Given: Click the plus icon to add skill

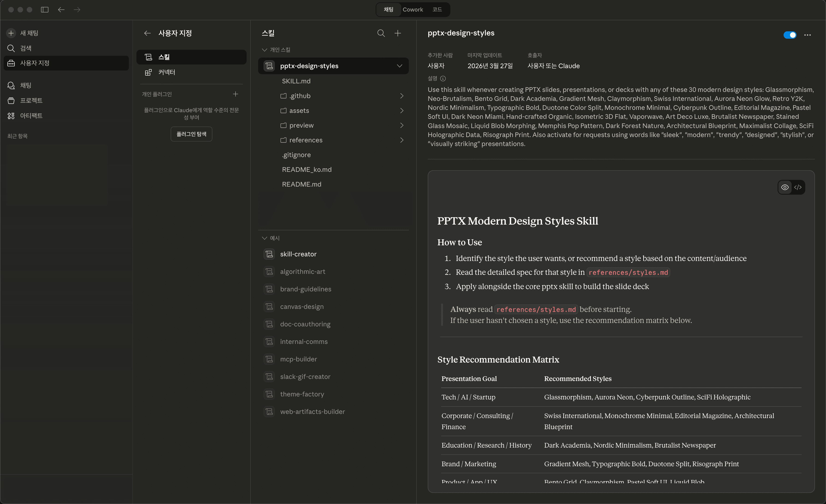Looking at the screenshot, I should (x=398, y=33).
